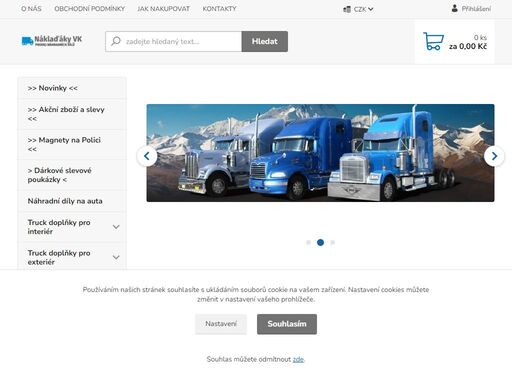Screen dimensions: 512x384
Task: Click the search text field
Action: (173, 41)
